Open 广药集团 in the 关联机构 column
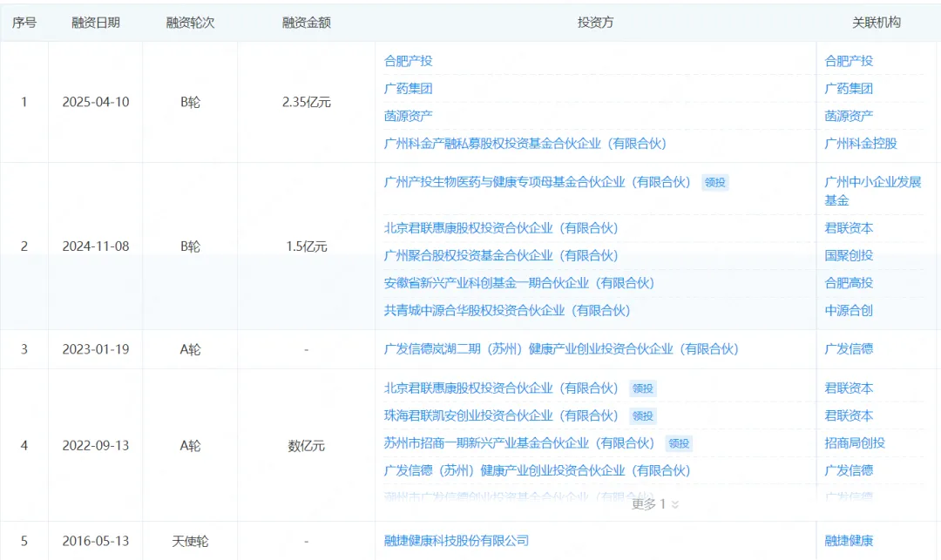Viewport: 941px width, 560px height. tap(849, 89)
